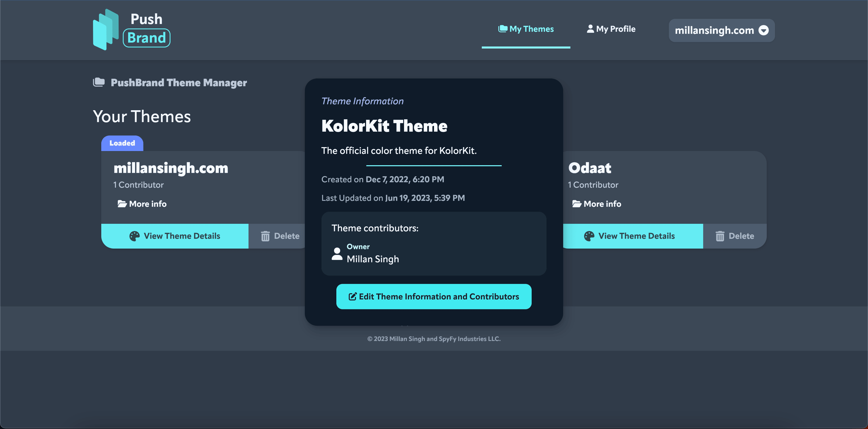This screenshot has width=868, height=429.
Task: Click the trash icon on Odaat card
Action: coord(720,236)
